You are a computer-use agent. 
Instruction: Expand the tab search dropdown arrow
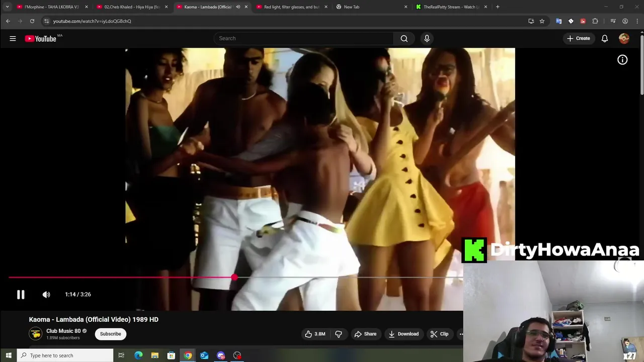click(x=7, y=7)
